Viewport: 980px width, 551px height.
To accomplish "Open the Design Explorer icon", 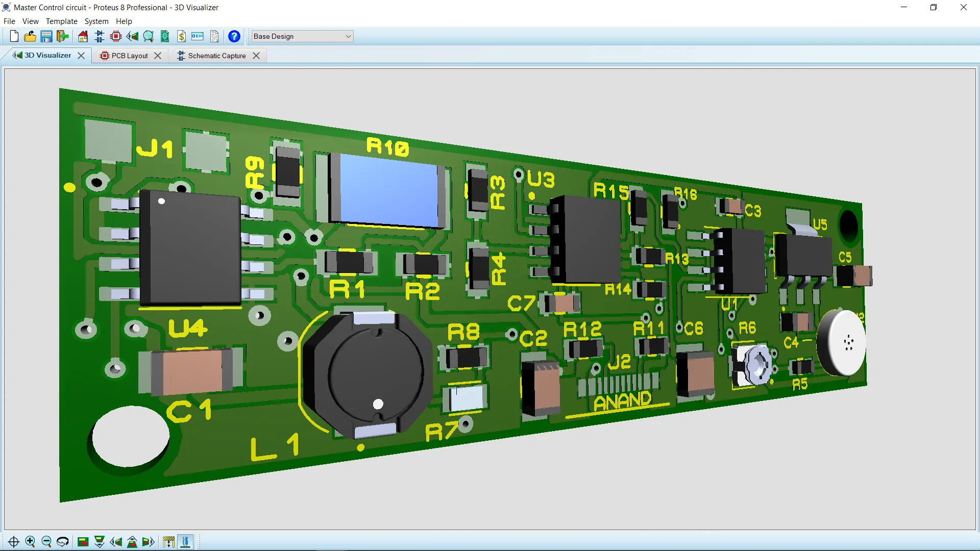I will coord(164,36).
